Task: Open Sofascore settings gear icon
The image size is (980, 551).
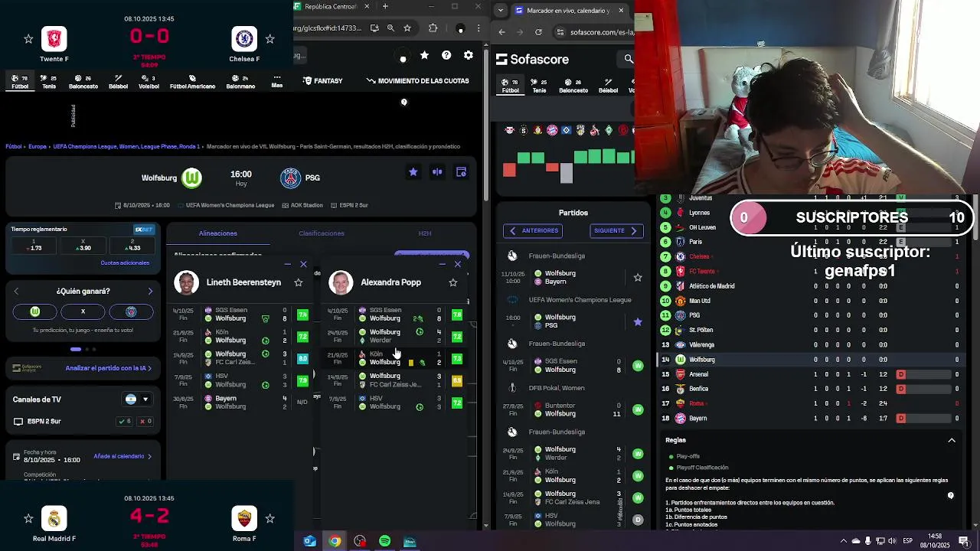Action: (x=469, y=55)
